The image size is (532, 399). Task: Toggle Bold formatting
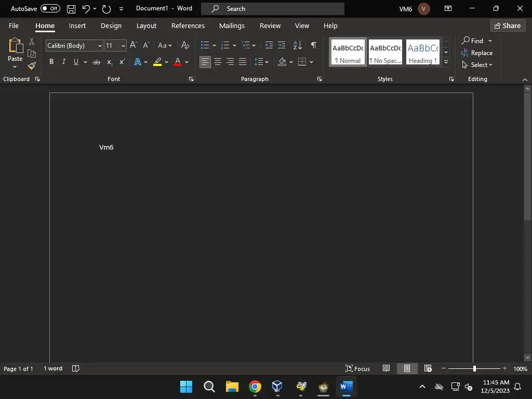point(51,62)
